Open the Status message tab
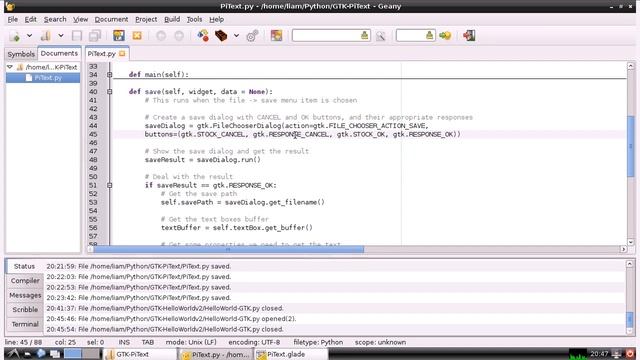Screen dimensions: 640x360 pyautogui.click(x=24, y=266)
